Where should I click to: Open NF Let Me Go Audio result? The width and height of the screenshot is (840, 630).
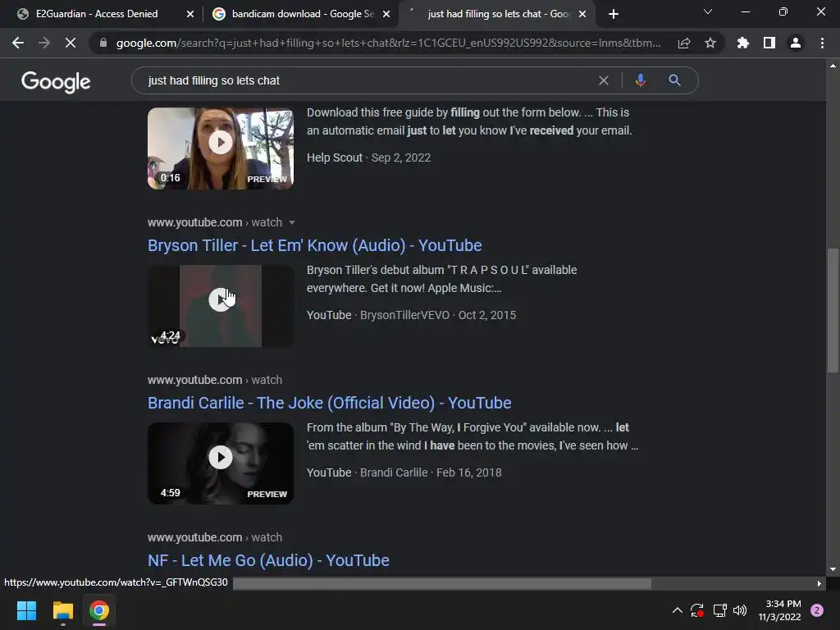point(268,560)
